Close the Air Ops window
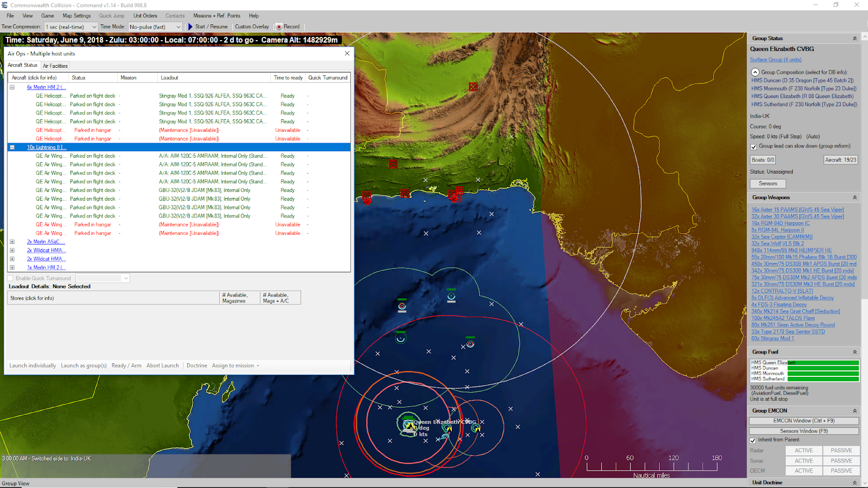 pos(347,53)
